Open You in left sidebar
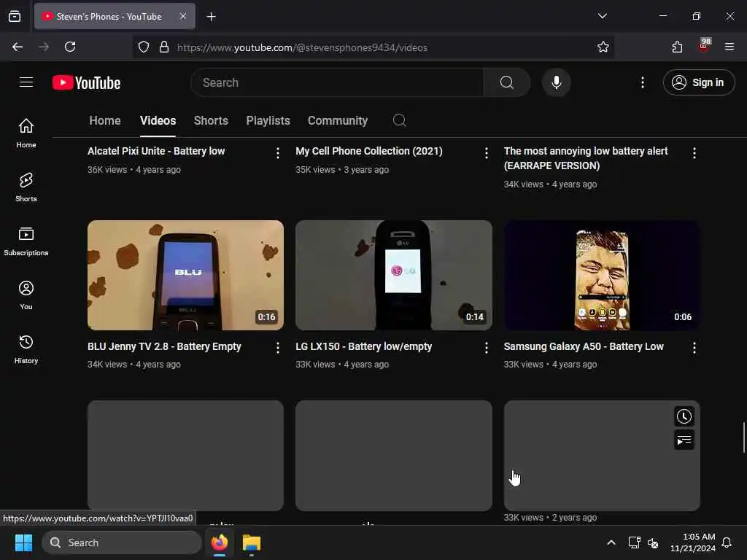Image resolution: width=747 pixels, height=560 pixels. coord(26,295)
